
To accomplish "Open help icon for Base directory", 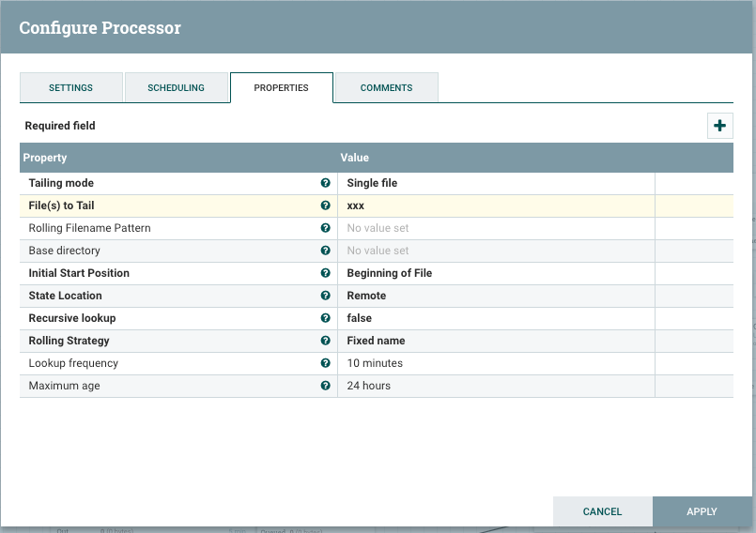I will [326, 251].
